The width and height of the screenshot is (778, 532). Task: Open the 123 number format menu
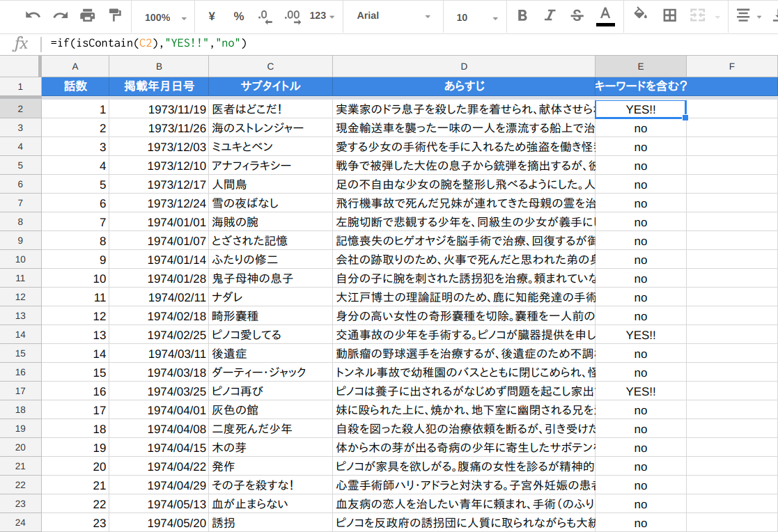pos(322,17)
